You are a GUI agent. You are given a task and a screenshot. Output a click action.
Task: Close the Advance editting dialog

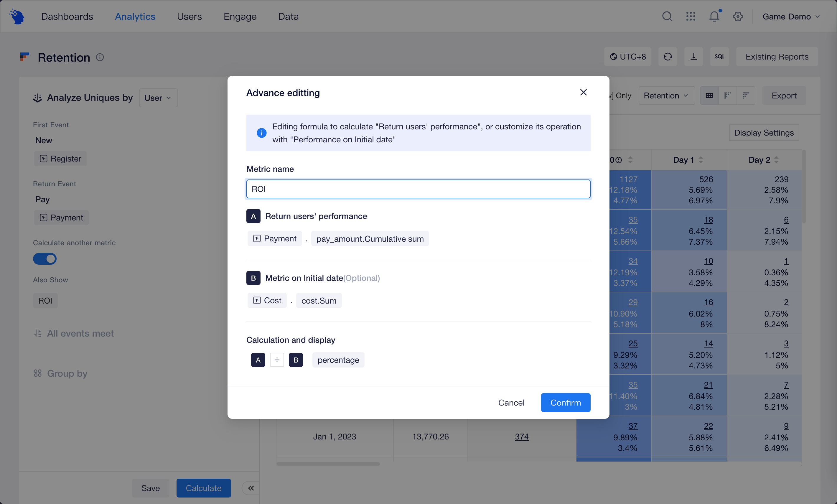click(x=583, y=92)
